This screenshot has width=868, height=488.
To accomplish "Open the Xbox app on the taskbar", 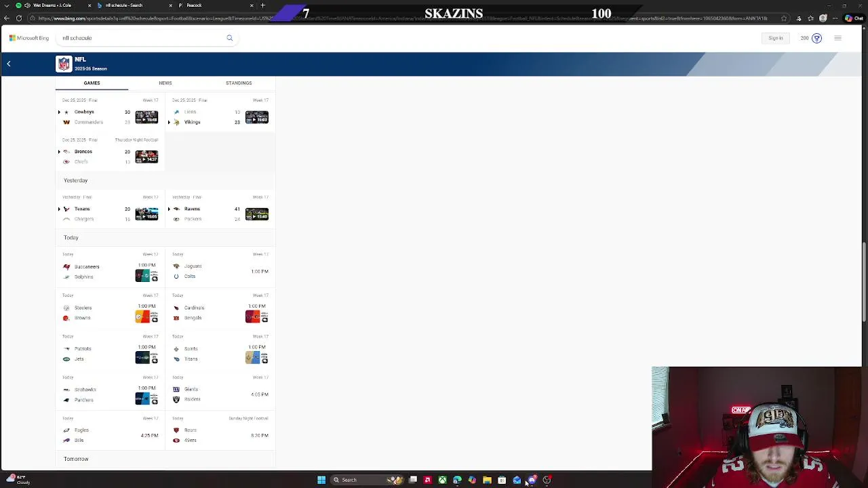I will point(442,480).
